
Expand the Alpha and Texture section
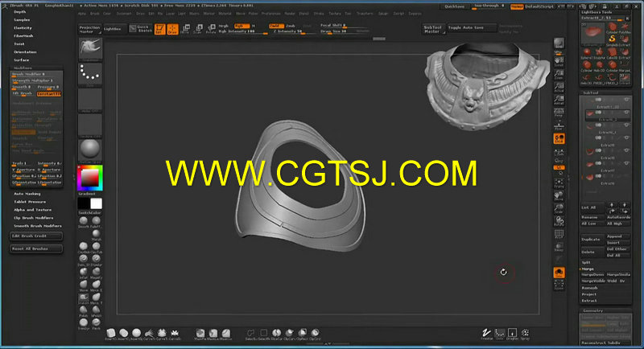(x=32, y=210)
